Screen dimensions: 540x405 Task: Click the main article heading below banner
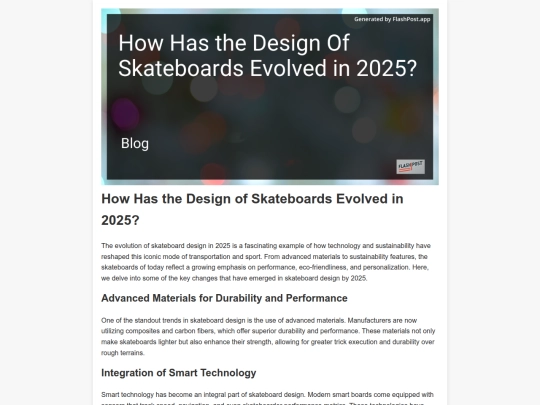(x=252, y=209)
